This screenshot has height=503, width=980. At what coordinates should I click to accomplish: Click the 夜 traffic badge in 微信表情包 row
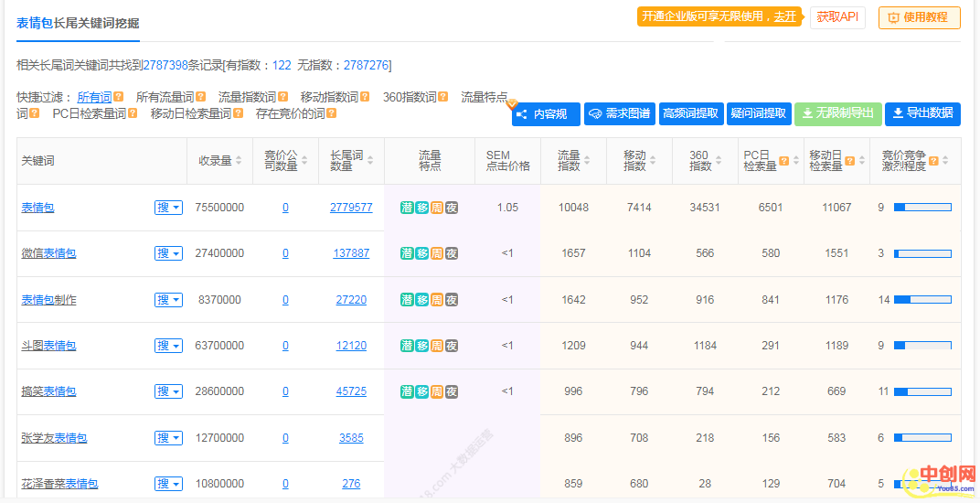(452, 253)
